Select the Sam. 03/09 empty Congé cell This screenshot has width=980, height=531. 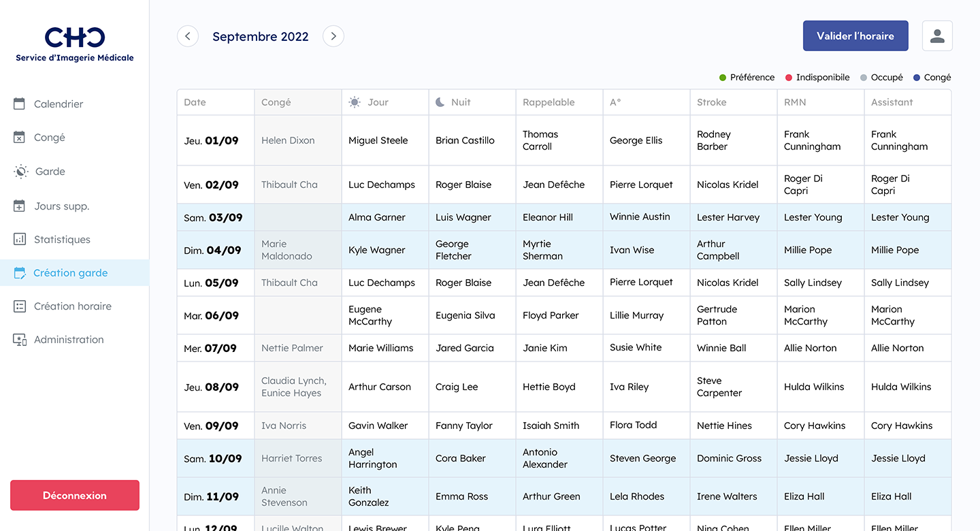pos(298,217)
